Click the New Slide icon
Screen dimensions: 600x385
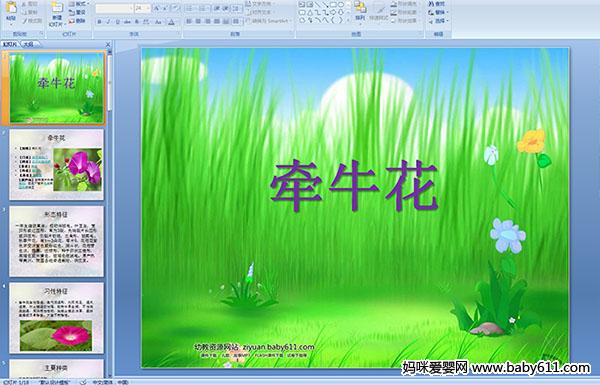click(57, 8)
